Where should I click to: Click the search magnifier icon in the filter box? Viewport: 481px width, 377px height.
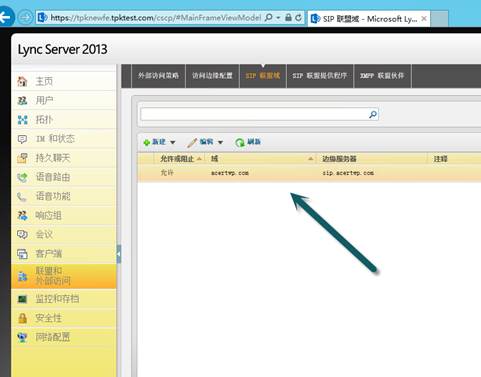[x=373, y=114]
